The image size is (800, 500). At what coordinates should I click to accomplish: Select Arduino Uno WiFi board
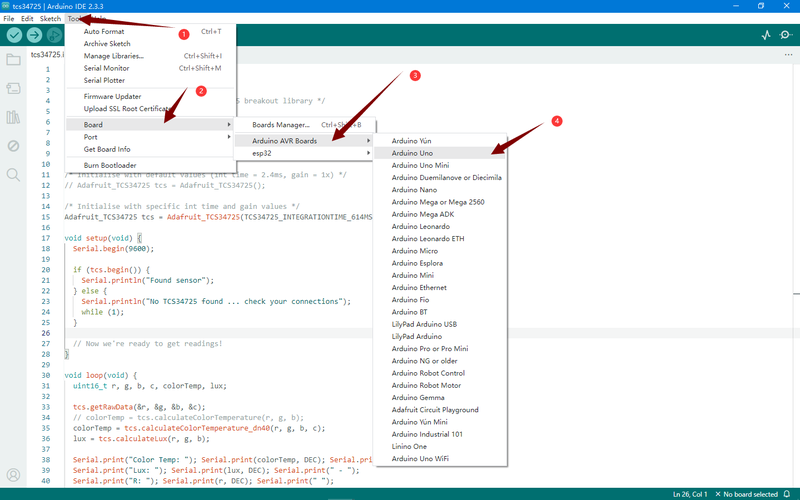pos(440,459)
